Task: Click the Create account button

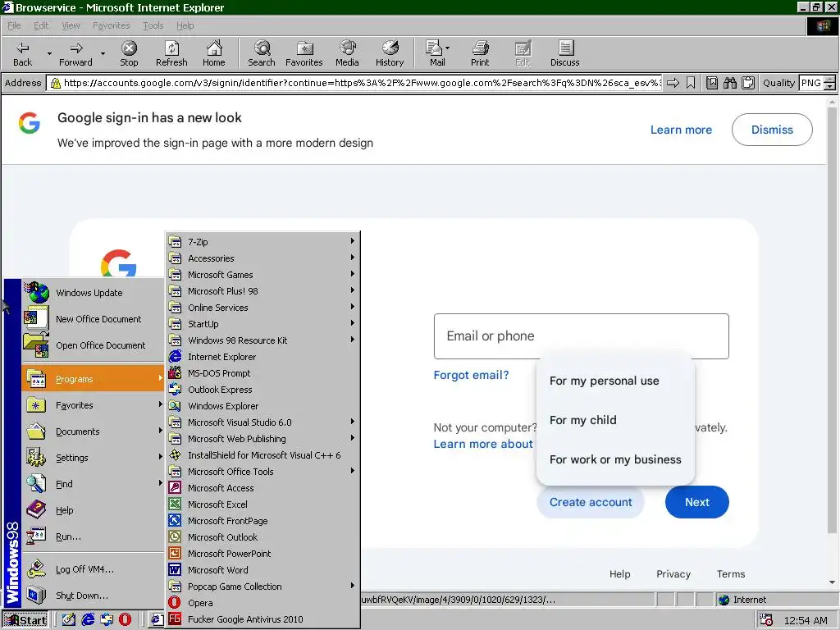Action: click(x=591, y=502)
